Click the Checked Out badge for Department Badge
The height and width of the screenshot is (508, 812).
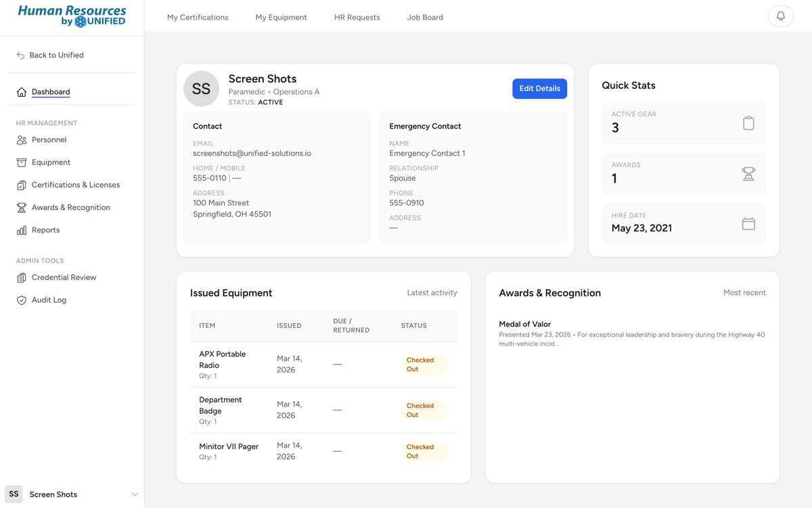[424, 410]
